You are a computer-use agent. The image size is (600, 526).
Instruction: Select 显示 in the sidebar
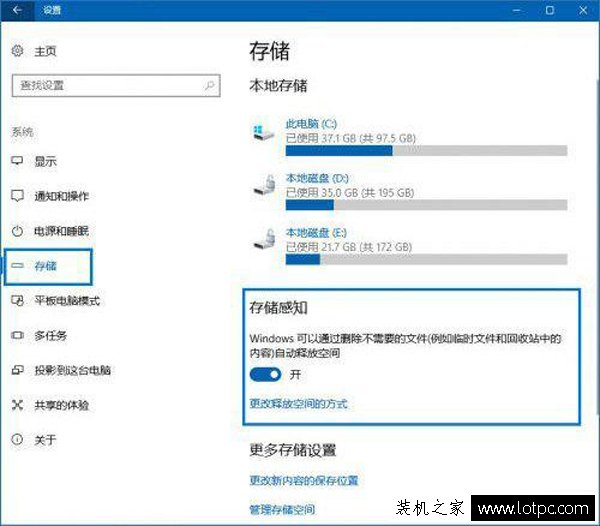point(46,161)
